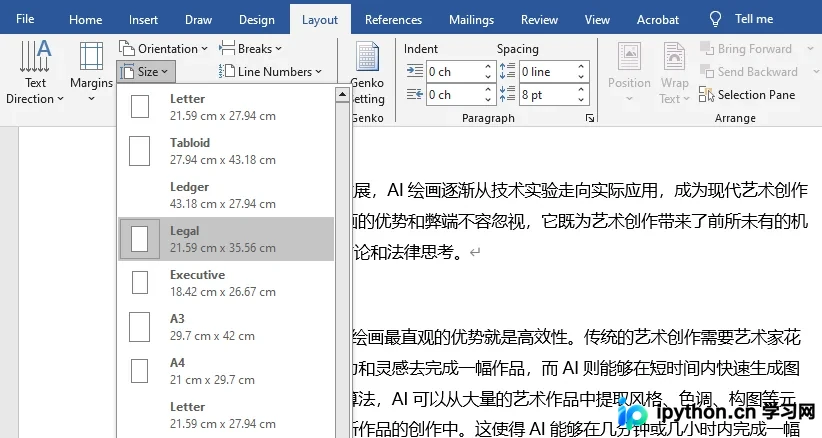Open the Margins dropdown
This screenshot has width=822, height=438.
[x=91, y=72]
